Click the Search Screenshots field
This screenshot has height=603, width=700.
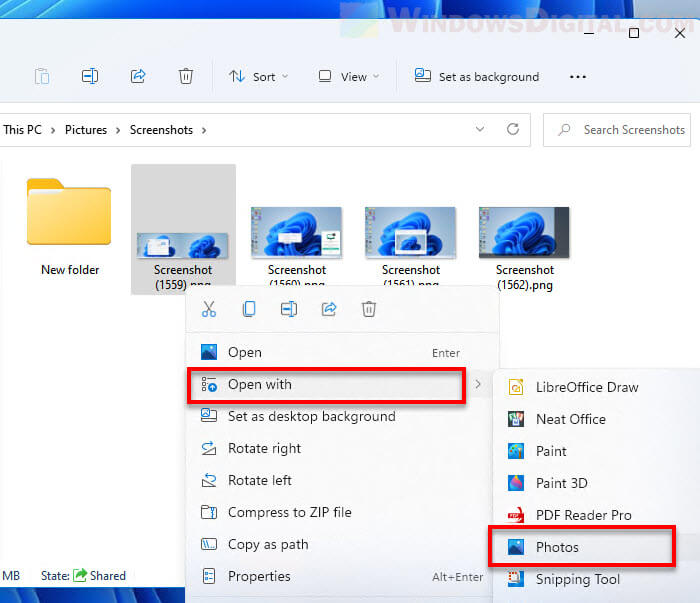coord(617,130)
